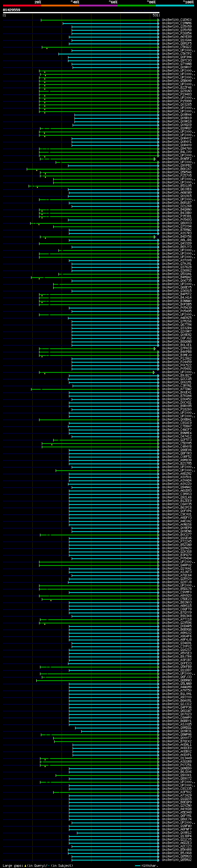Open the UniRef100_Q94760 hit label

[176, 149]
